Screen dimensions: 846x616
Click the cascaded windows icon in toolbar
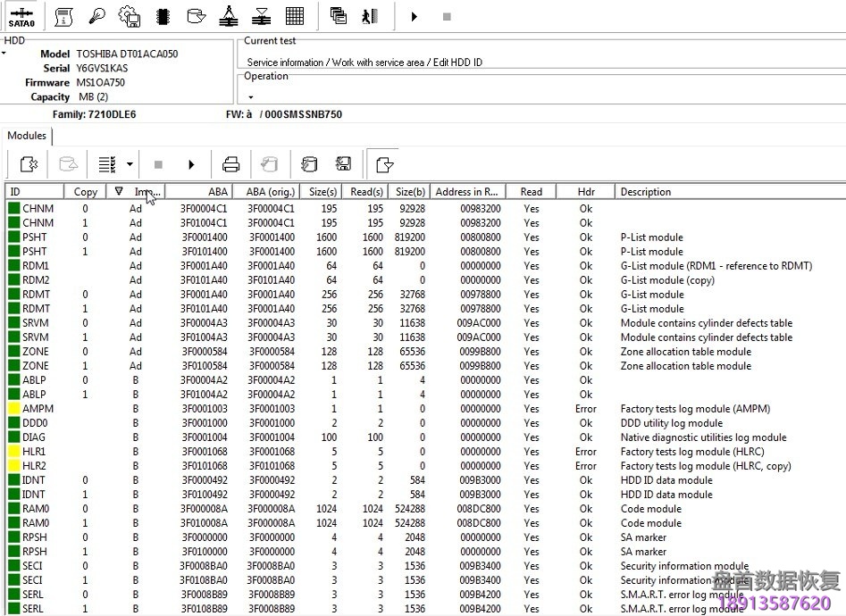[338, 16]
